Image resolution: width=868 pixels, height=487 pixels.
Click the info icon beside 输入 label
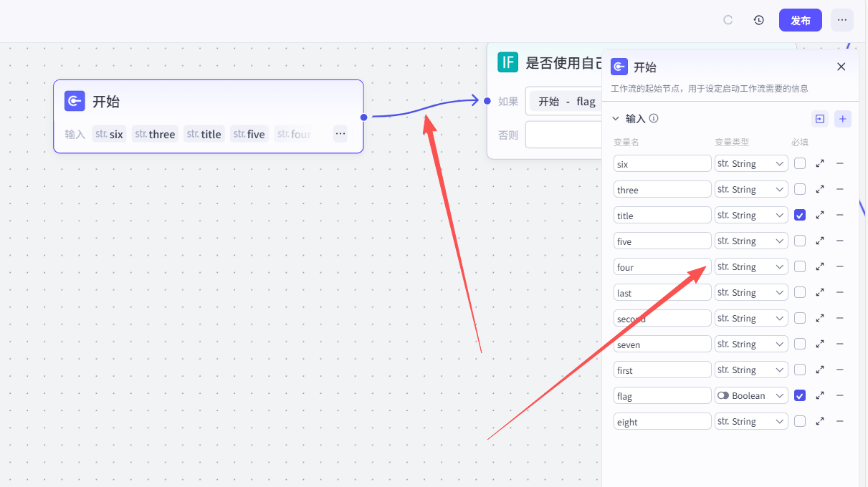pos(654,119)
